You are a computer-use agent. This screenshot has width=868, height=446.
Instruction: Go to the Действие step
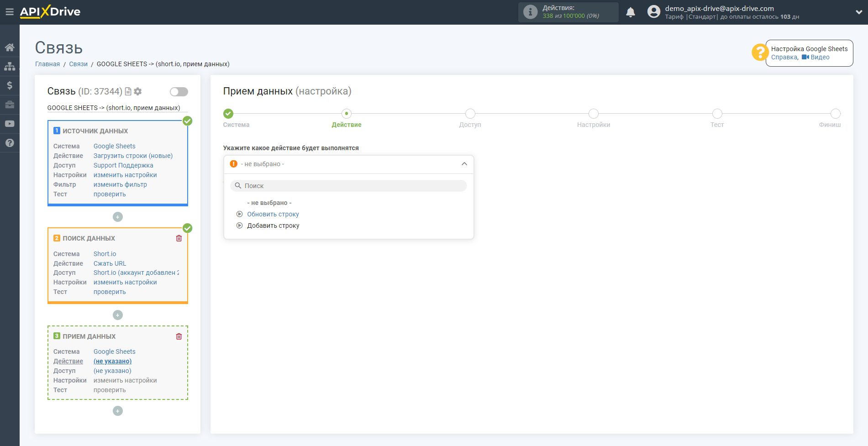pos(347,114)
